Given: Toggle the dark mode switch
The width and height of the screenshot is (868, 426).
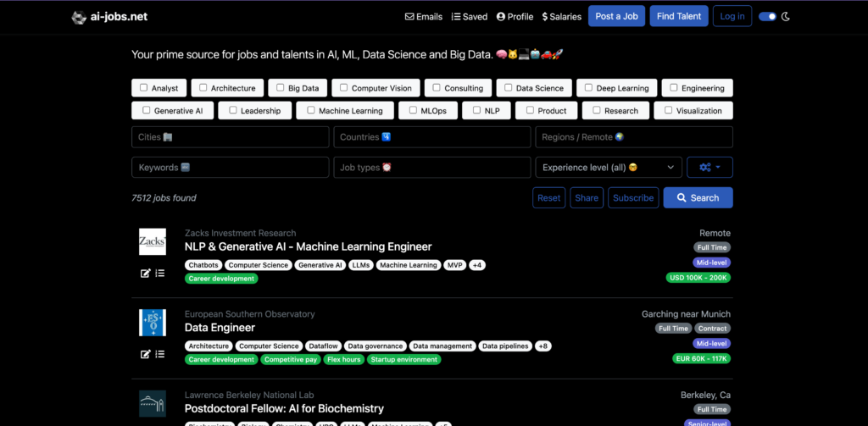Looking at the screenshot, I should [767, 16].
